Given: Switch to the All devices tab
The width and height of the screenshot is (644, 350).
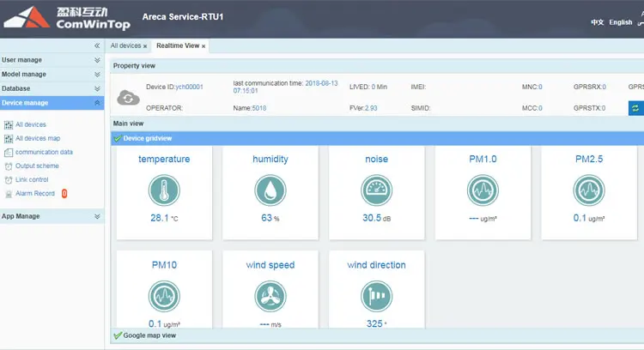Looking at the screenshot, I should point(125,45).
